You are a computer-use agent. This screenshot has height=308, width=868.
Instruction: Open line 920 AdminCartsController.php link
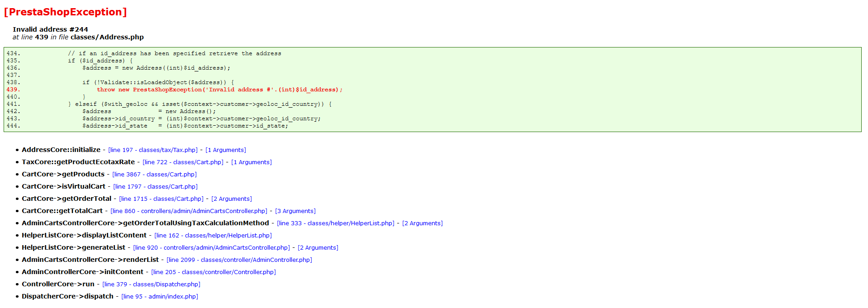click(212, 248)
